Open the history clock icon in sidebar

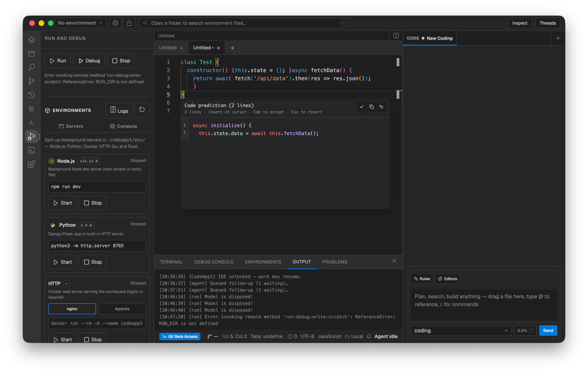(31, 95)
